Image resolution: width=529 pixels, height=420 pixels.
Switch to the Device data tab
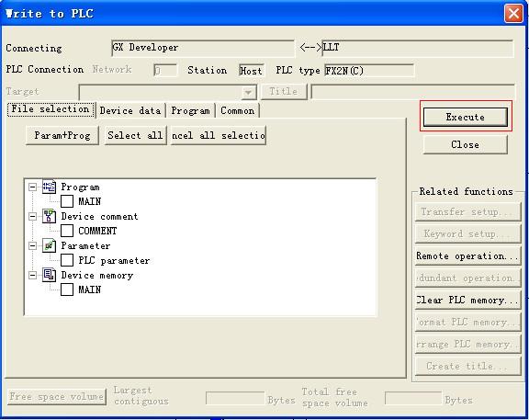(130, 110)
